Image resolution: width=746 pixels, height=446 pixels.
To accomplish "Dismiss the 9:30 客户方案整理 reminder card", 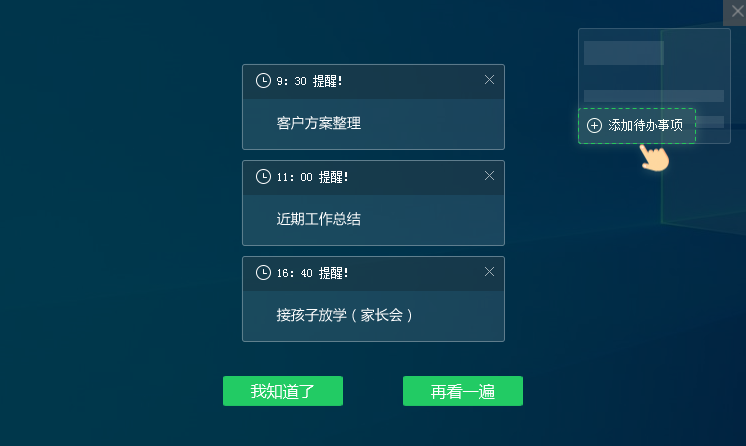I will [489, 80].
